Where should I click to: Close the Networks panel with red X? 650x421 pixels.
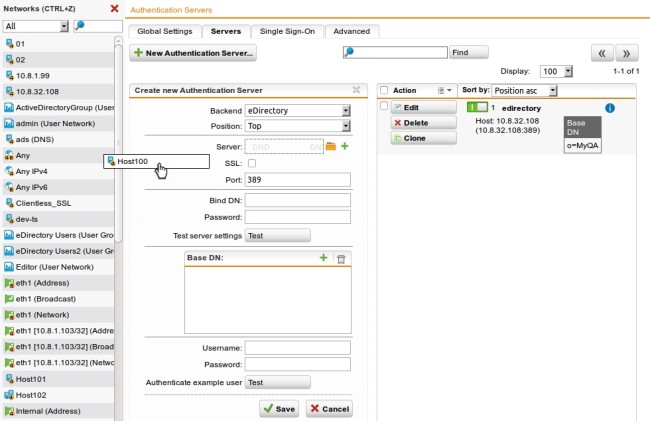(114, 8)
